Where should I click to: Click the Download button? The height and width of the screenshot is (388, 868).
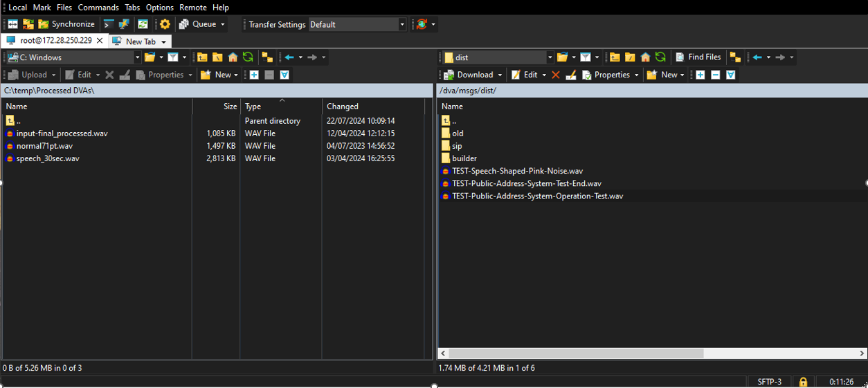pyautogui.click(x=469, y=75)
